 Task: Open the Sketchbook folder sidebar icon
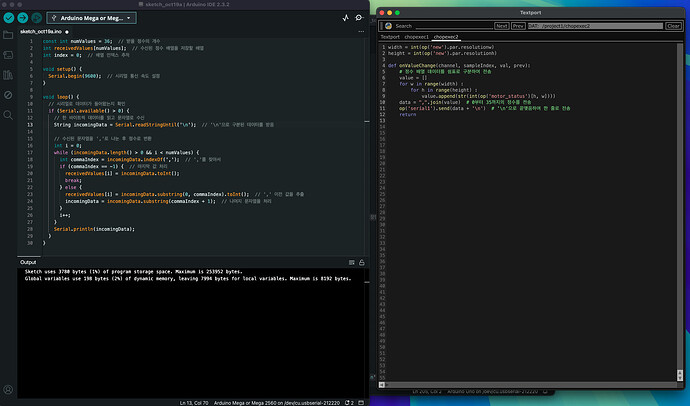(x=8, y=35)
